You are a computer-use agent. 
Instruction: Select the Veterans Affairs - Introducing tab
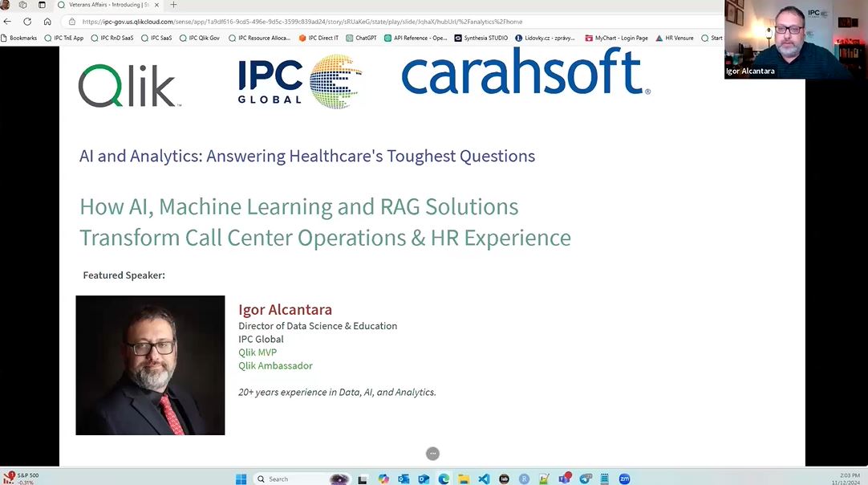(108, 5)
